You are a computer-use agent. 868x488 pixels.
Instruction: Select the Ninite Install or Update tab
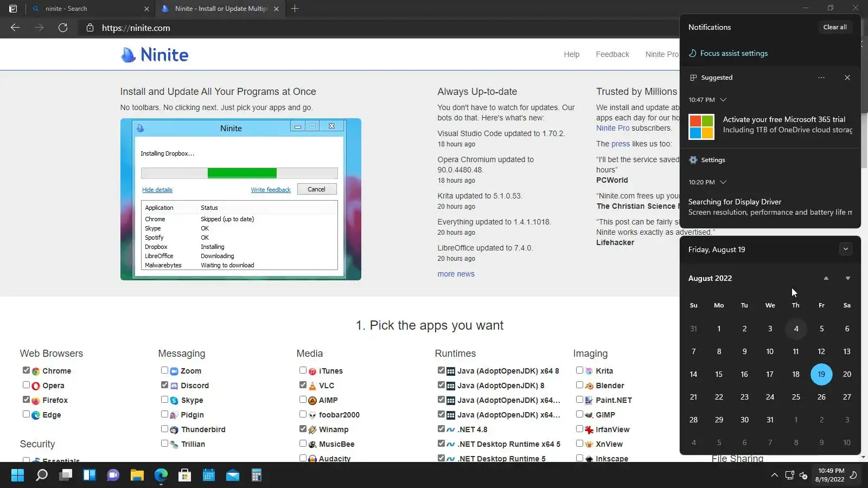(219, 9)
